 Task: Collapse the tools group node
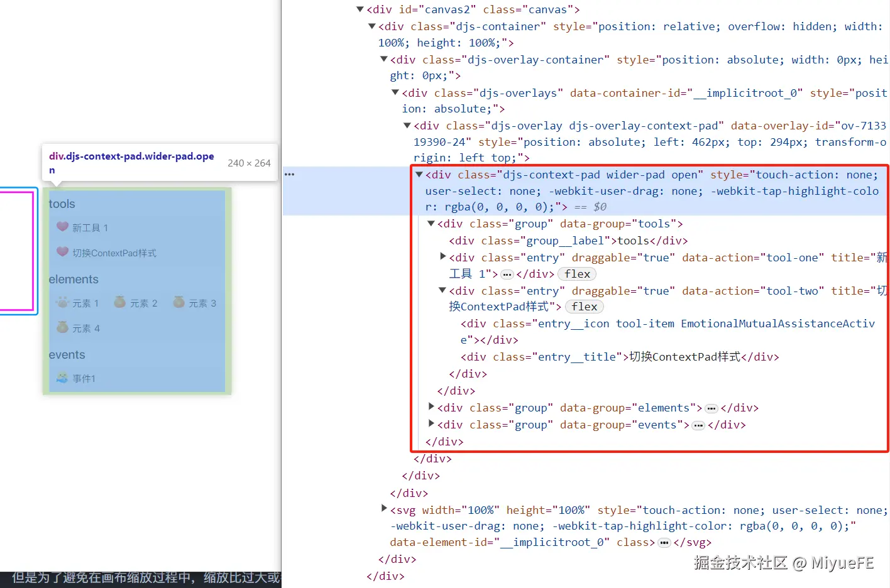tap(431, 223)
